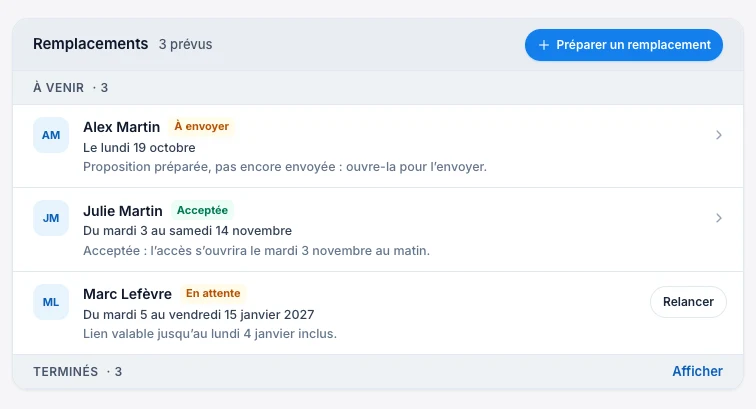
Task: Open Alex Martin row chevron
Action: point(718,135)
